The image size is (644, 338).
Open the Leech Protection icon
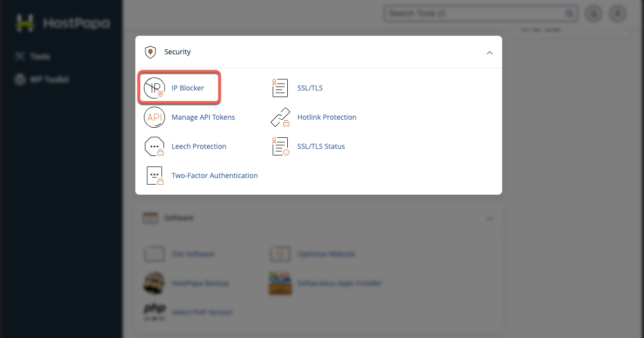pos(154,146)
